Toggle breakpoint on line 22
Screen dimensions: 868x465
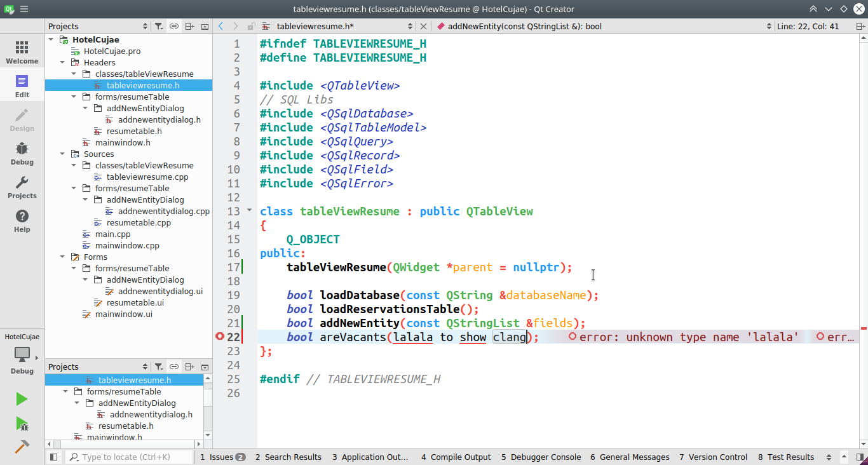tap(220, 337)
